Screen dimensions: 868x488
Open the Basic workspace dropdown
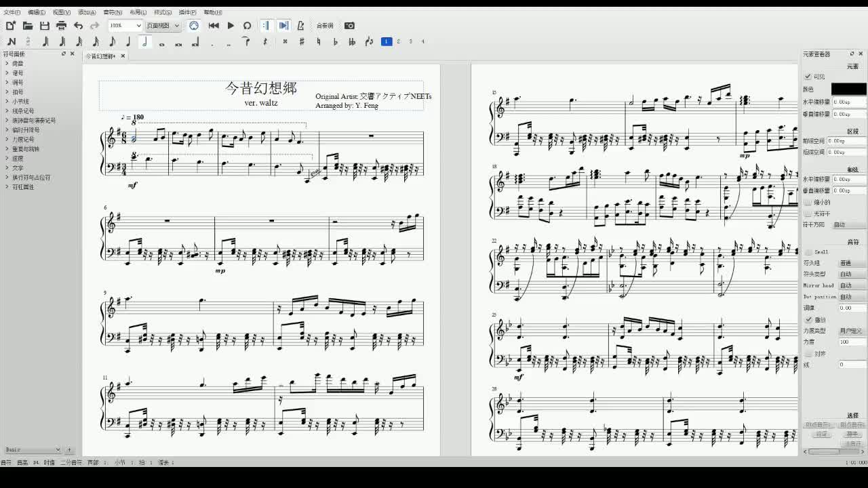(x=33, y=449)
